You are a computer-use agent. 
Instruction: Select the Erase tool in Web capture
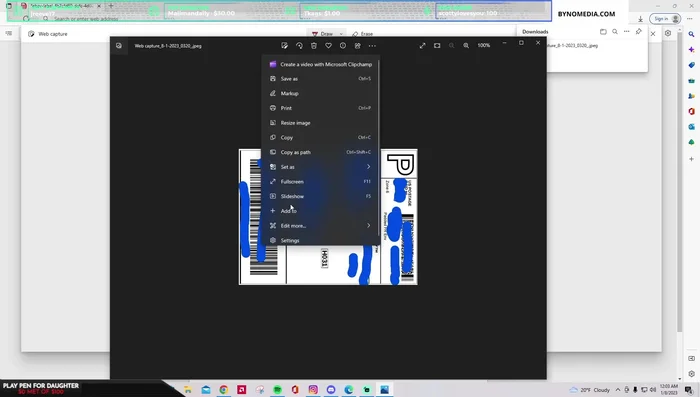coord(362,34)
